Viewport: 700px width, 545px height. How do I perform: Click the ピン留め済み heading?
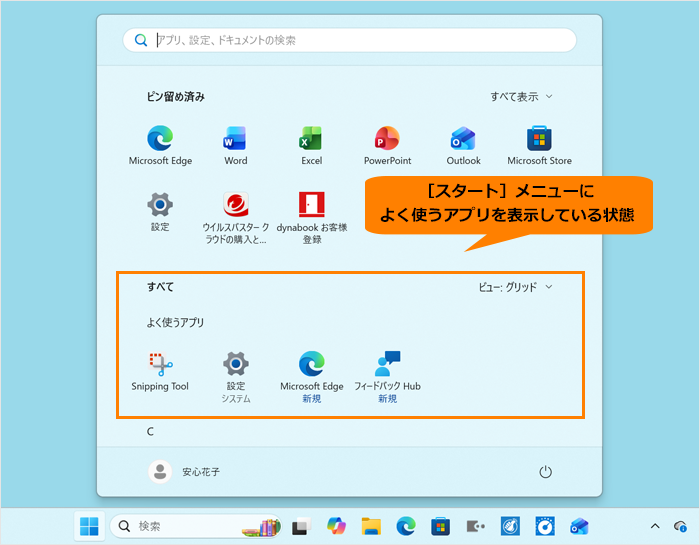[175, 96]
